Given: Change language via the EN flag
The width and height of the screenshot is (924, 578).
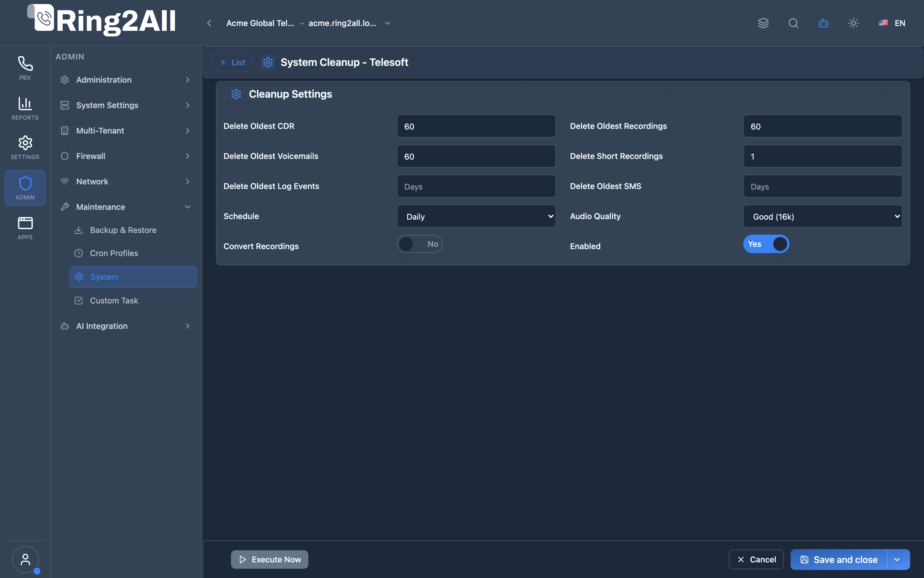Looking at the screenshot, I should 892,23.
